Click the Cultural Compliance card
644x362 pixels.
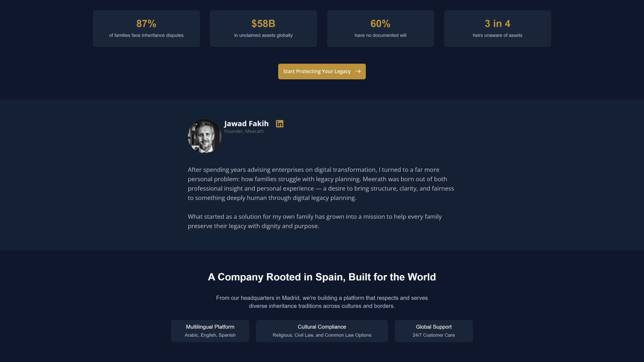tap(322, 331)
